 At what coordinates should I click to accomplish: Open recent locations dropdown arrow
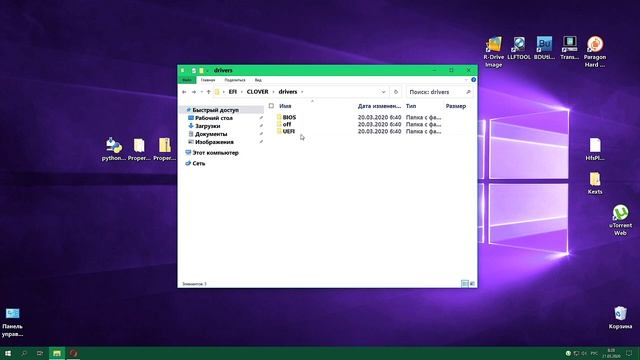(x=201, y=92)
